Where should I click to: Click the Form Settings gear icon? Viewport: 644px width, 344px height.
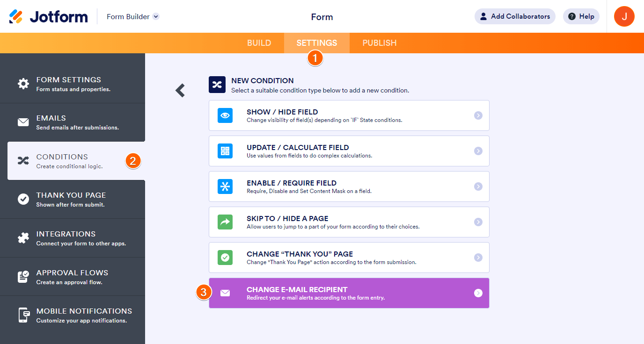click(x=23, y=84)
